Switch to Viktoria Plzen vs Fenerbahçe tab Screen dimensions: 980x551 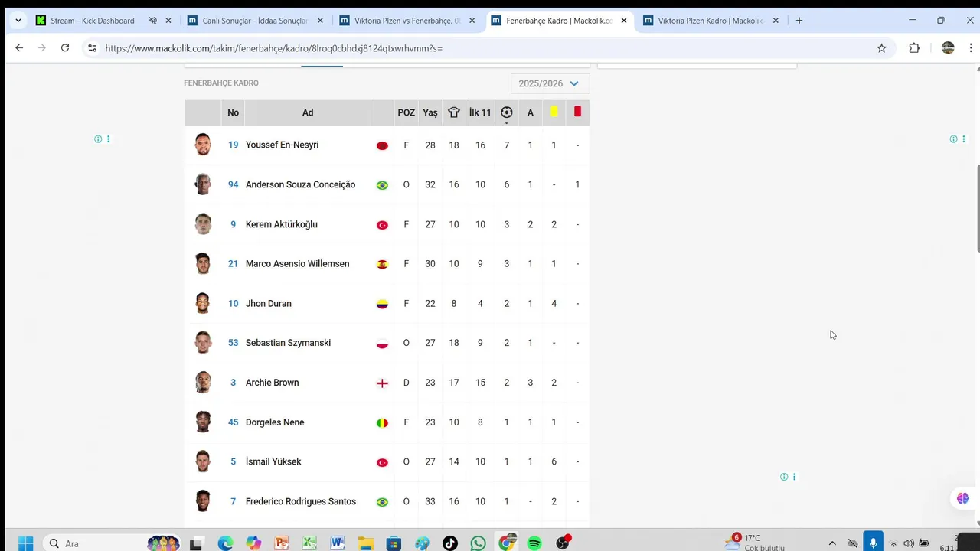tap(406, 21)
